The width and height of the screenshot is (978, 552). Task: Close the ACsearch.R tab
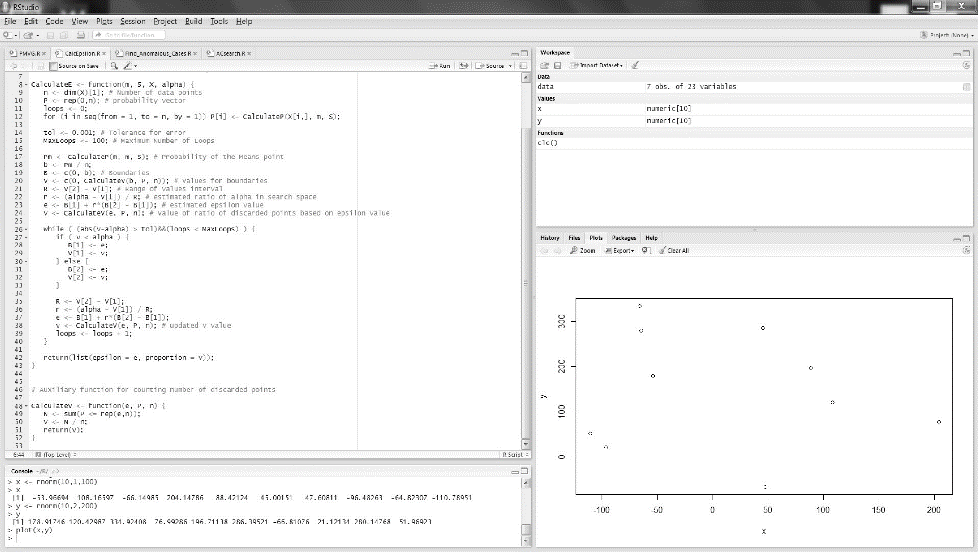tap(250, 52)
